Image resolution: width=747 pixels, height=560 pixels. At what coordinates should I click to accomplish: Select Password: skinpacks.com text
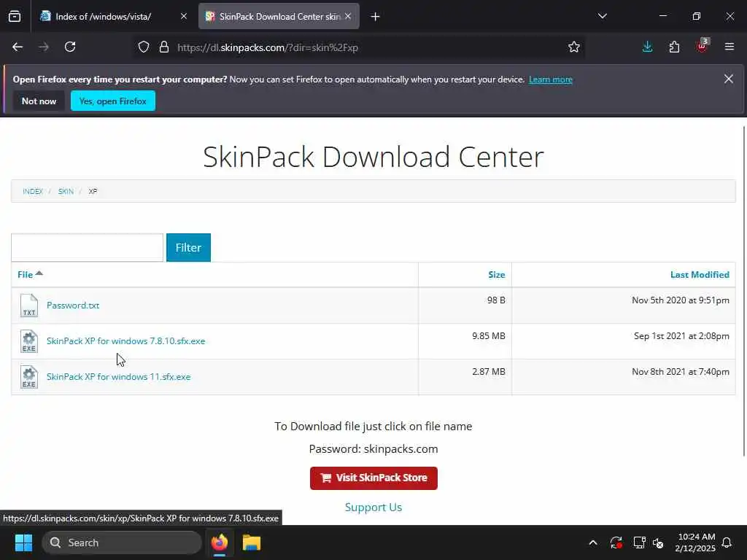[373, 449]
